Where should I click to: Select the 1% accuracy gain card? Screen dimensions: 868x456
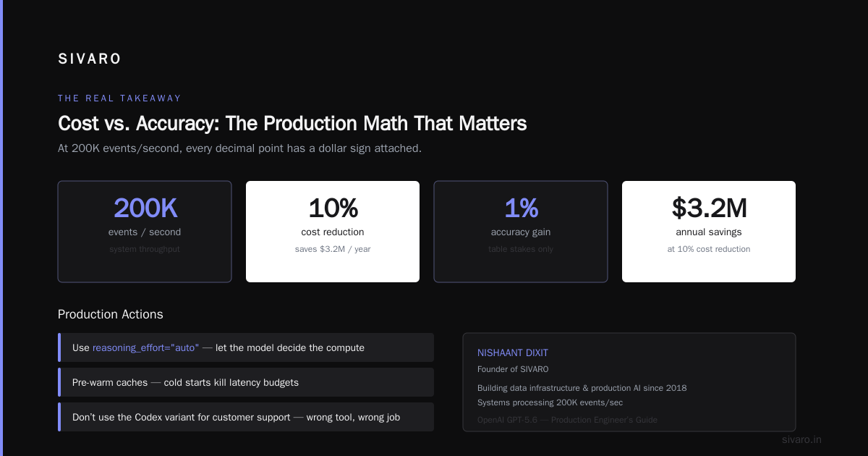tap(521, 232)
